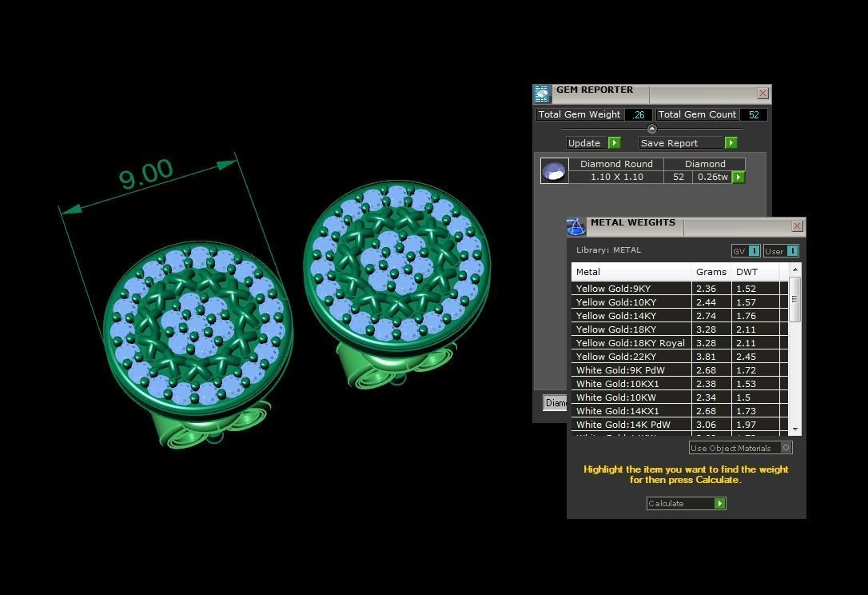The height and width of the screenshot is (595, 868).
Task: Click the Gem Reporter panel icon
Action: tap(542, 94)
